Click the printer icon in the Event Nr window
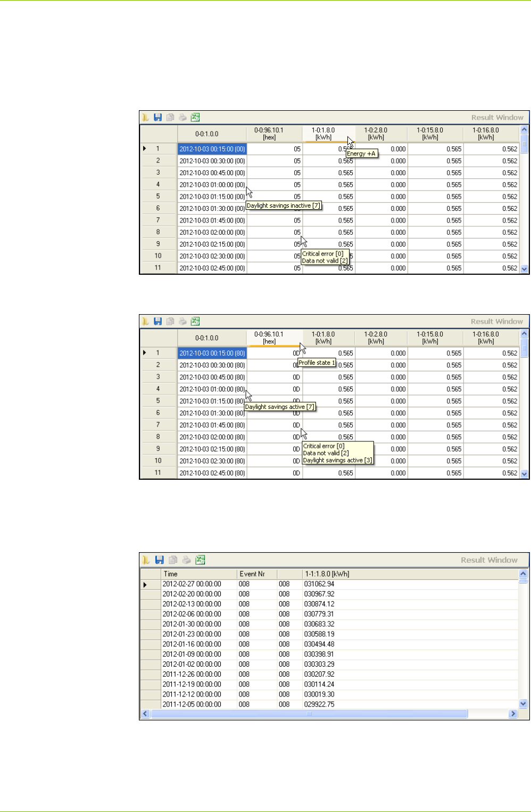 (186, 560)
